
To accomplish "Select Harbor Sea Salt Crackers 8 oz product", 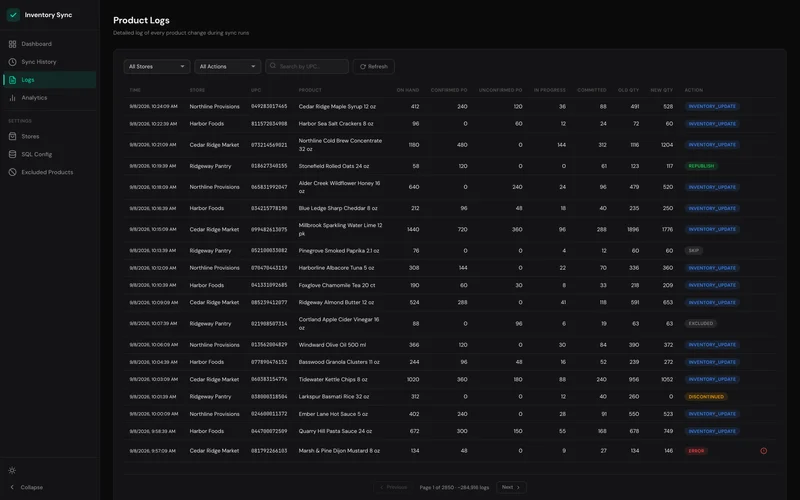I will pyautogui.click(x=336, y=124).
